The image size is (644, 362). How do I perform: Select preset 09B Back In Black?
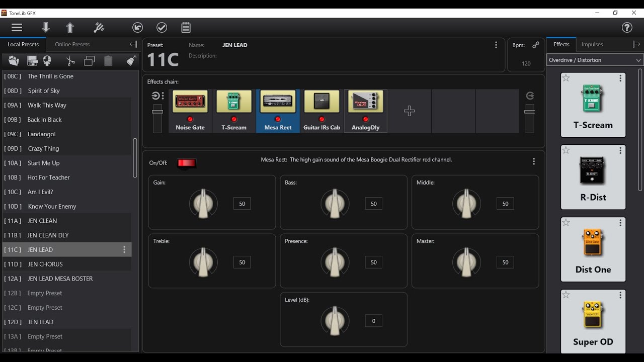tap(66, 120)
